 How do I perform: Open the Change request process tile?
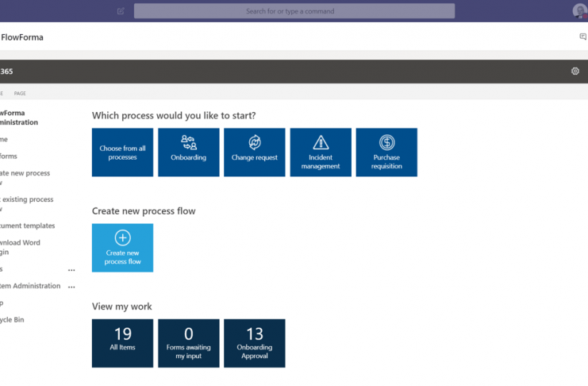[254, 152]
